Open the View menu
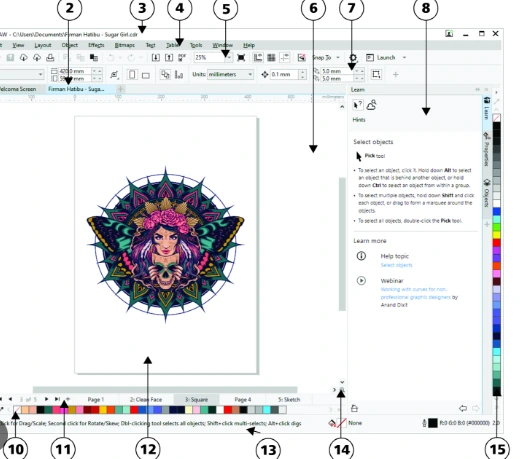This screenshot has height=459, width=524. coord(18,45)
